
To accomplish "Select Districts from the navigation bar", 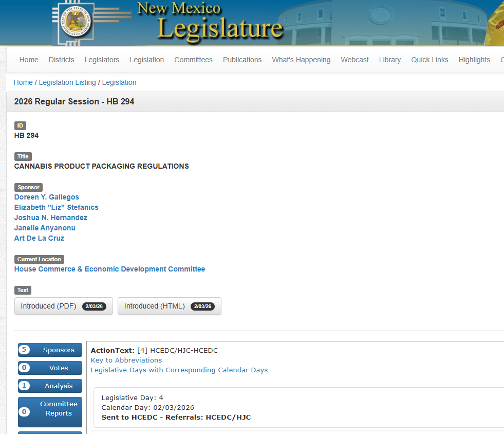I will 61,60.
